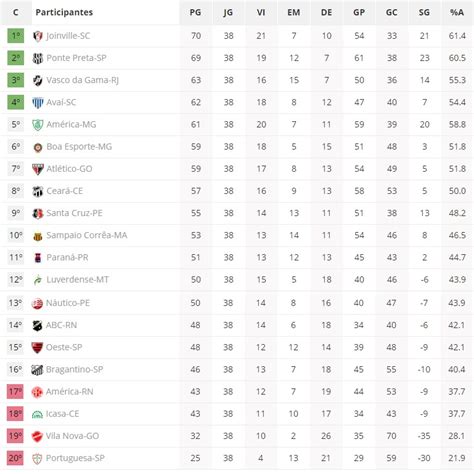Select the red 17º relegation position badge
Viewport: 474px width, 474px height.
coord(15,391)
